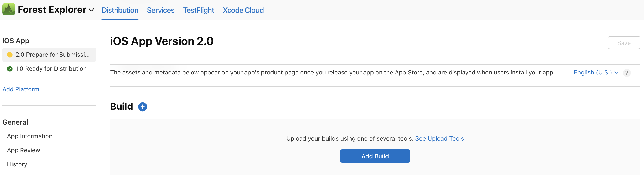Viewport: 644px width, 175px height.
Task: Select the 2.0 Prepare for Submission version
Action: 52,55
